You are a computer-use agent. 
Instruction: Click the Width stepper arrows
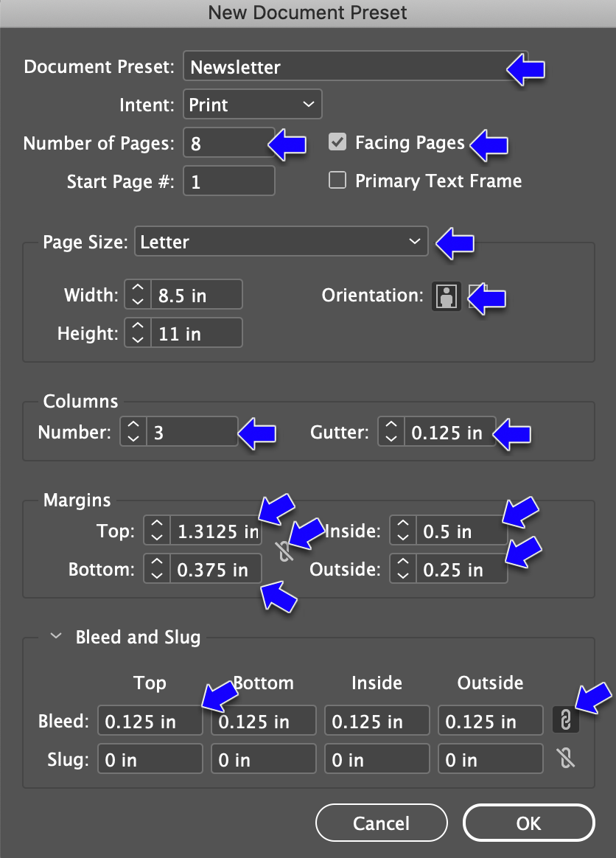coord(138,294)
